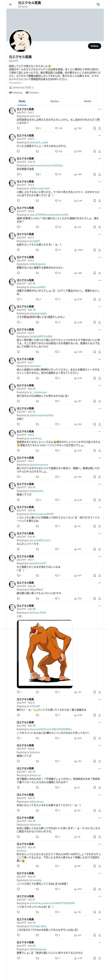Reply to the post mentioning @omochi__saiko
This screenshot has width=110, height=980.
click(18, 151)
